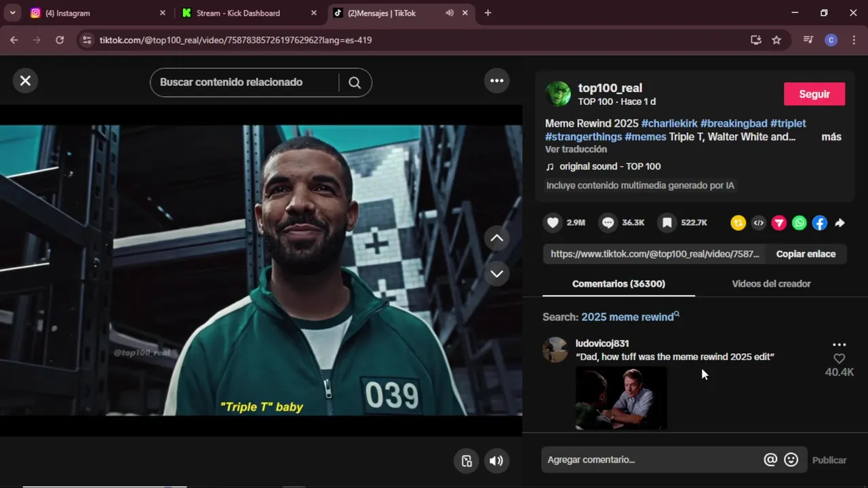The height and width of the screenshot is (488, 868).
Task: Open media controls icon in toolbar
Action: click(808, 40)
